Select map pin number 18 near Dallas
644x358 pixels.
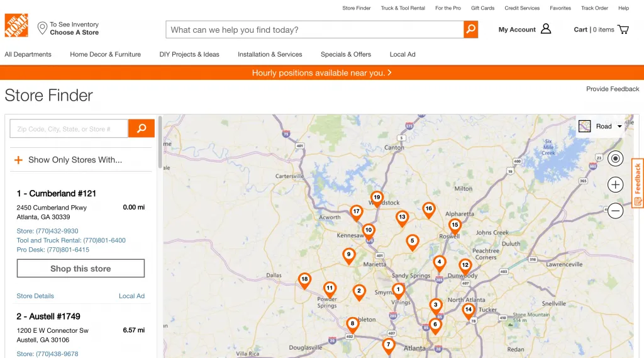[304, 280]
